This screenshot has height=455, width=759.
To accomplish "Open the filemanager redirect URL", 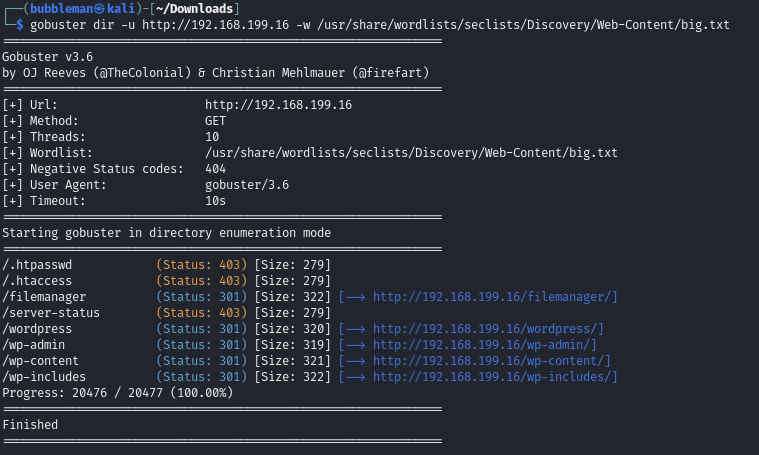I will (495, 297).
